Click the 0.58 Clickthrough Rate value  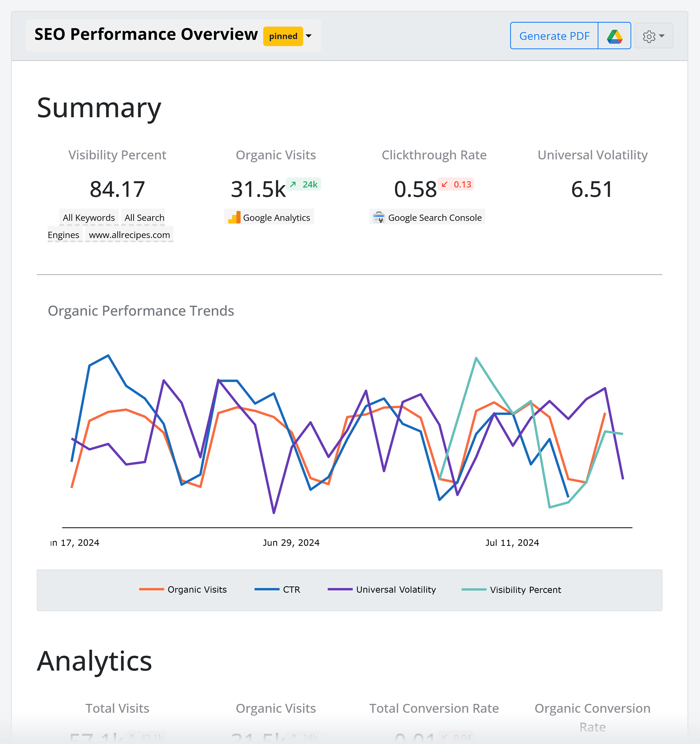[415, 189]
